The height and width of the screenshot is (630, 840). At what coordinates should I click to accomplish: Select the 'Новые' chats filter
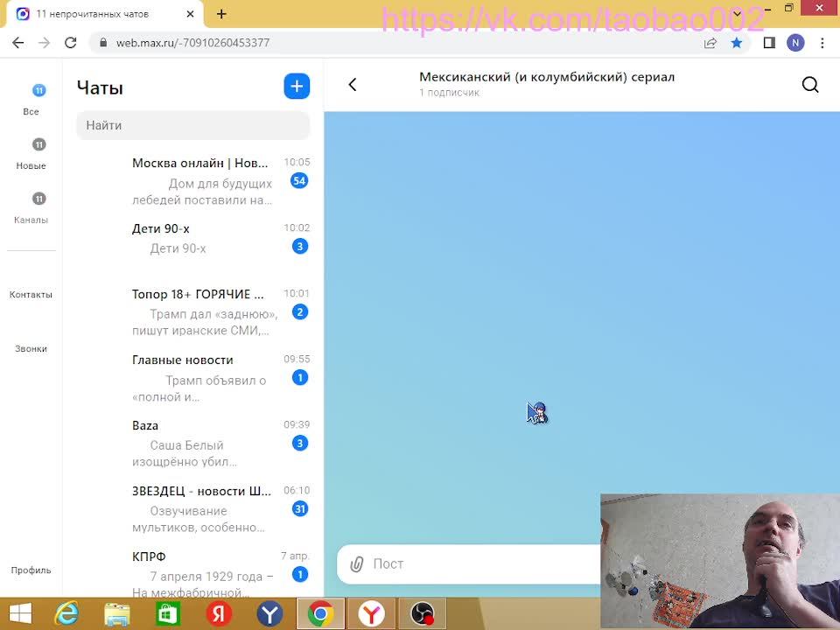(31, 154)
